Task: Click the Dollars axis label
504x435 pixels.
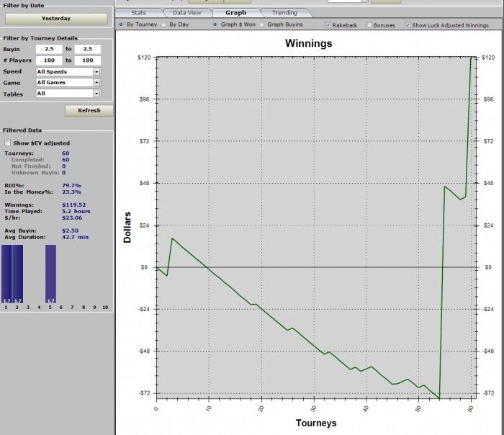Action: click(127, 228)
